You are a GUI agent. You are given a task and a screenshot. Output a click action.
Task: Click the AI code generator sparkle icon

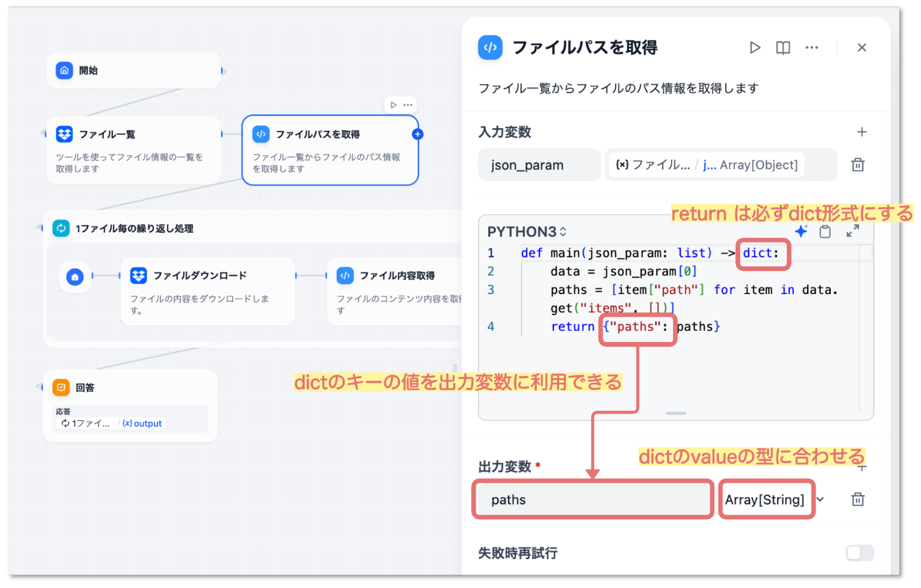801,231
